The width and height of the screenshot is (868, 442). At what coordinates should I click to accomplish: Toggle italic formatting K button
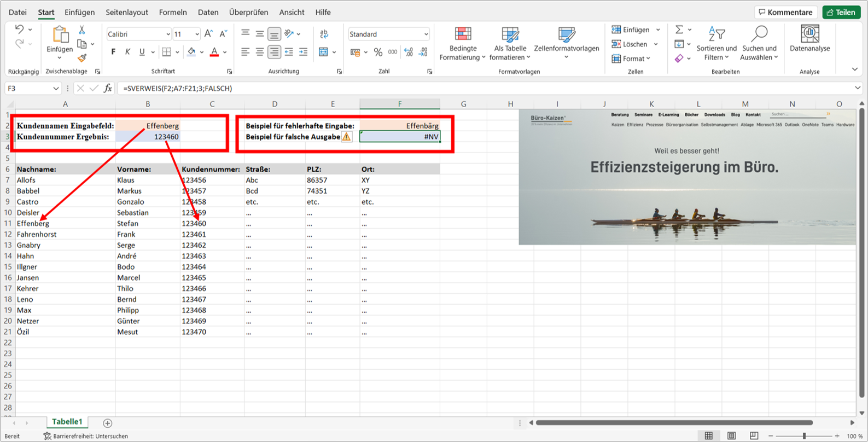coord(127,52)
